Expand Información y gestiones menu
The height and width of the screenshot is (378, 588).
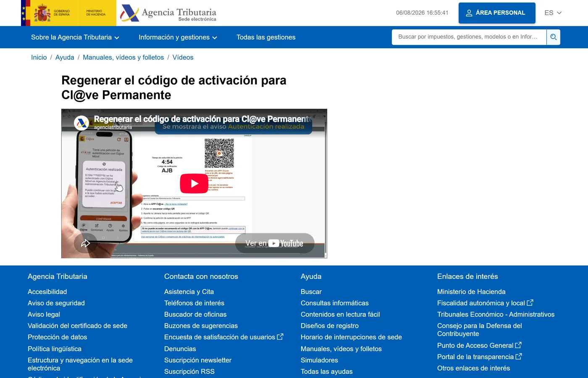click(x=178, y=37)
